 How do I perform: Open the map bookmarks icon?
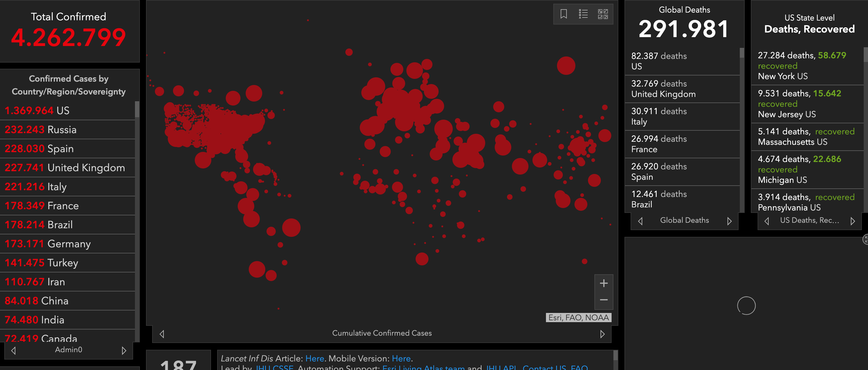[x=563, y=14]
